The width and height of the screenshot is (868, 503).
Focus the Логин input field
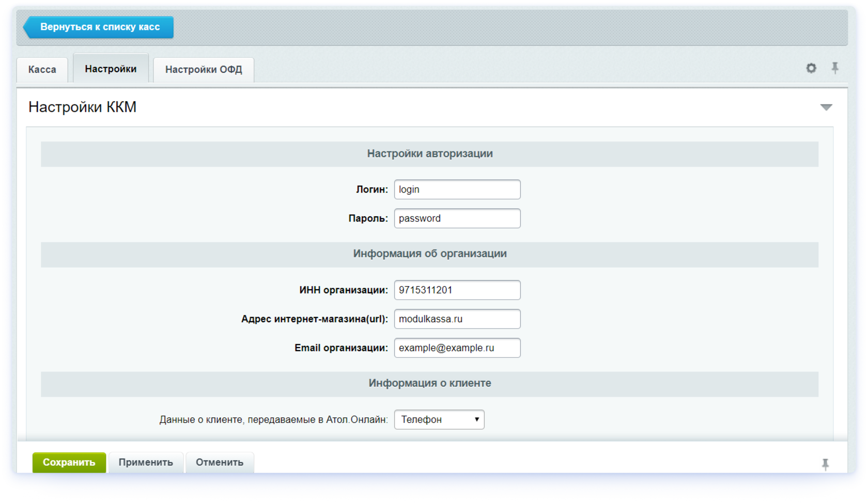457,190
